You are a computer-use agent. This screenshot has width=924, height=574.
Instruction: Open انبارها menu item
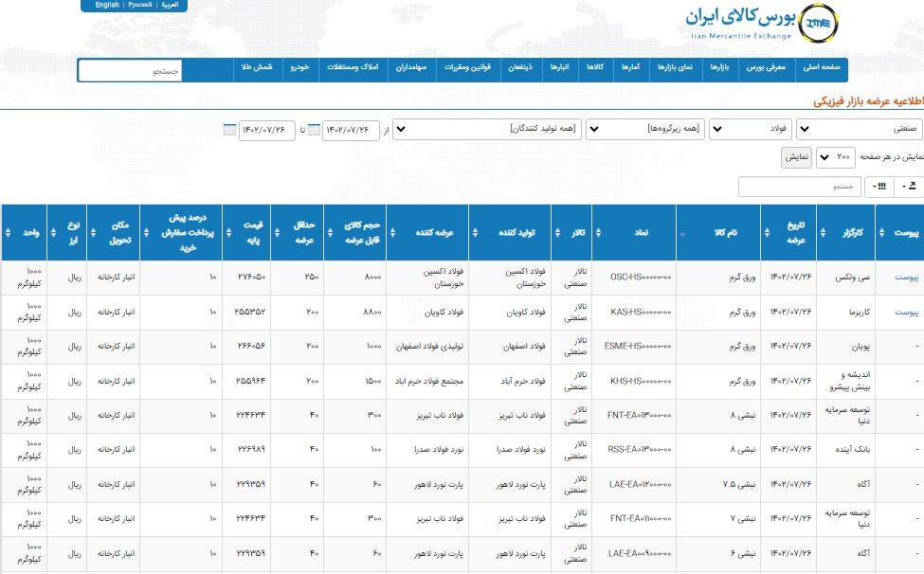click(x=560, y=67)
